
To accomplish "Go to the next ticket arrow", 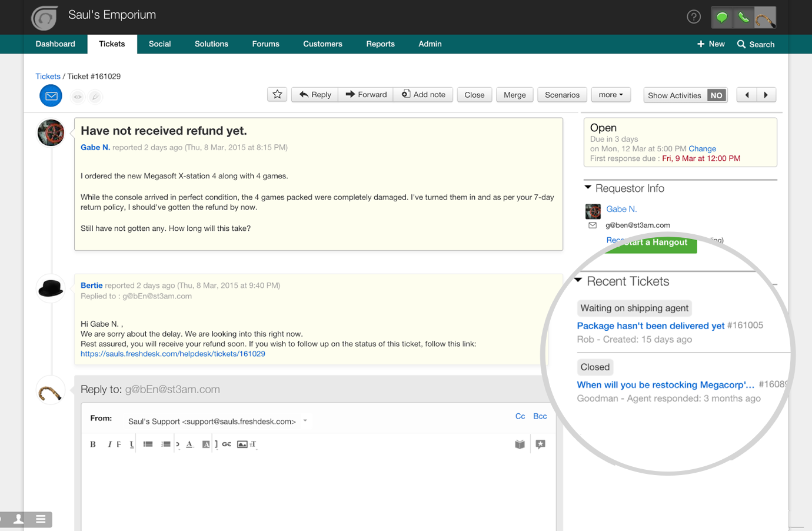I will [x=766, y=95].
